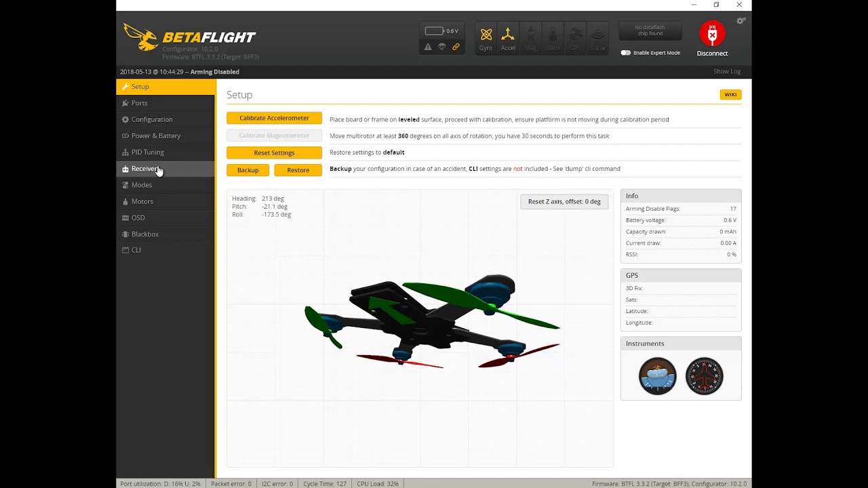Click CPU Load 32% status entry
The image size is (868, 488).
pos(378,484)
